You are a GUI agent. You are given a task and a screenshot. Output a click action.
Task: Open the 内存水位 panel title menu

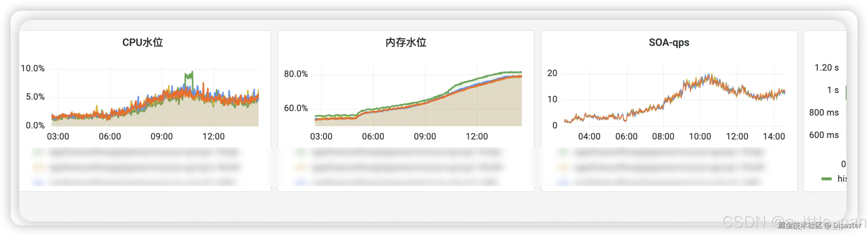(406, 42)
